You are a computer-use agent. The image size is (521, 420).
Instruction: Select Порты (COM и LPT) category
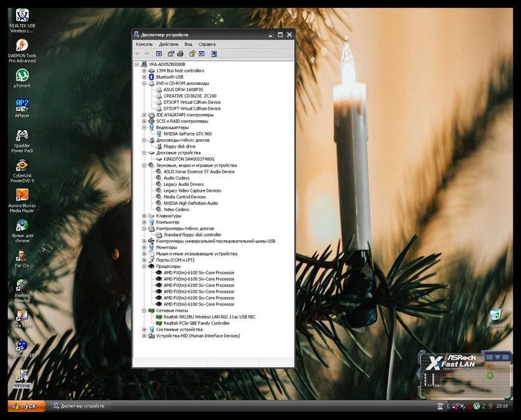175,260
